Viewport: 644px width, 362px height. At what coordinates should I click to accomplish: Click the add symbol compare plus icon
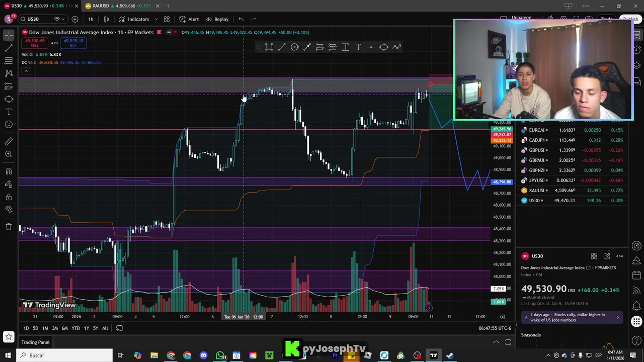point(75,19)
